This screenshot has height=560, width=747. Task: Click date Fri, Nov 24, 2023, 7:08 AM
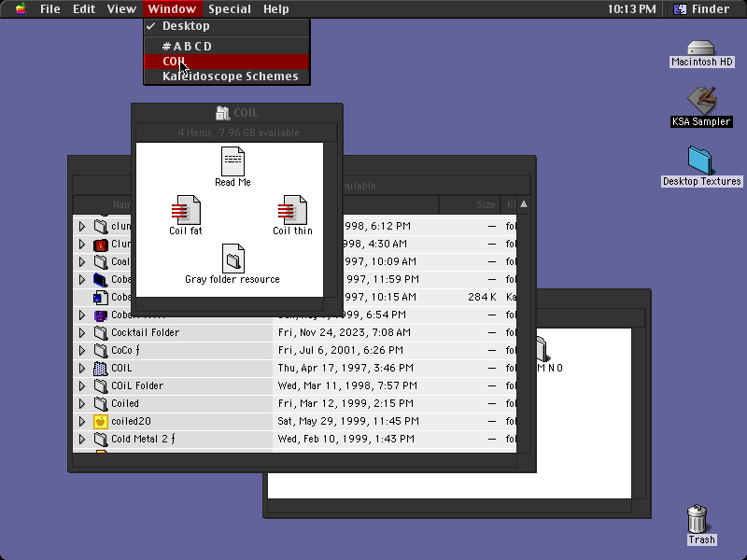point(345,332)
